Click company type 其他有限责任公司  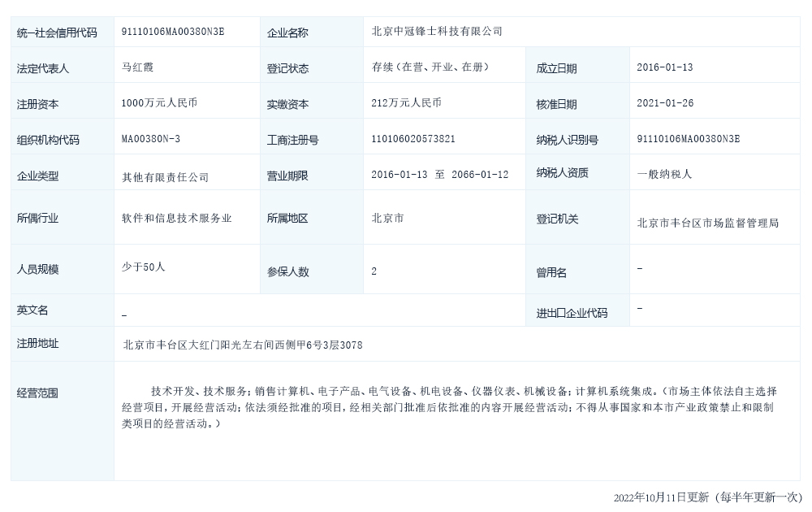pos(166,177)
